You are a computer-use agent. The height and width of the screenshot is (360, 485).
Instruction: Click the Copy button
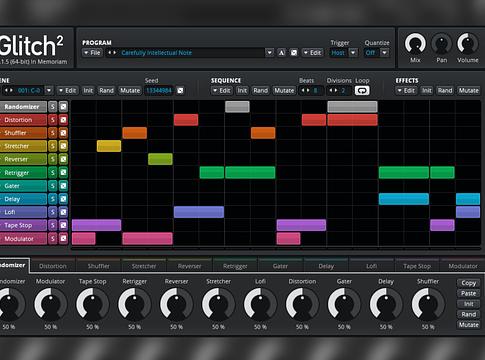click(468, 283)
